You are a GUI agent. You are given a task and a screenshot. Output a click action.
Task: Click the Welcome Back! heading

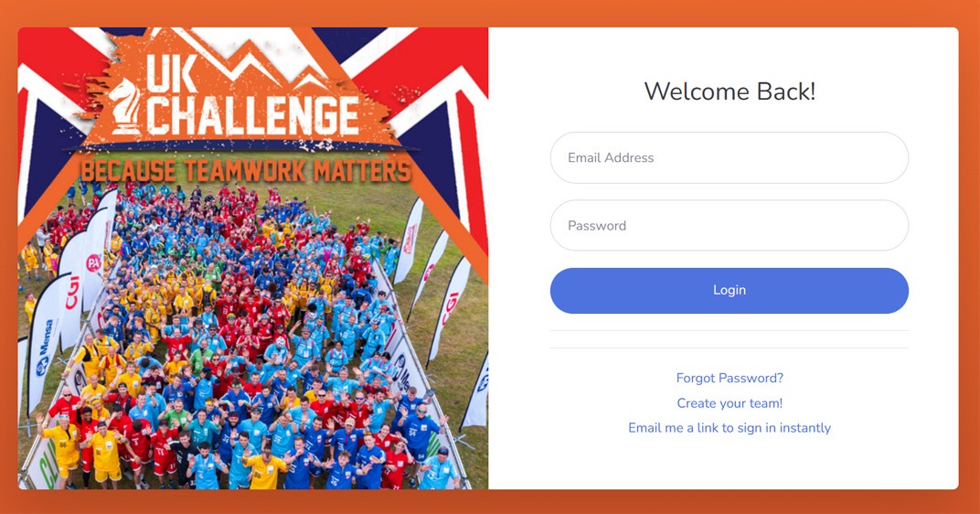[730, 92]
